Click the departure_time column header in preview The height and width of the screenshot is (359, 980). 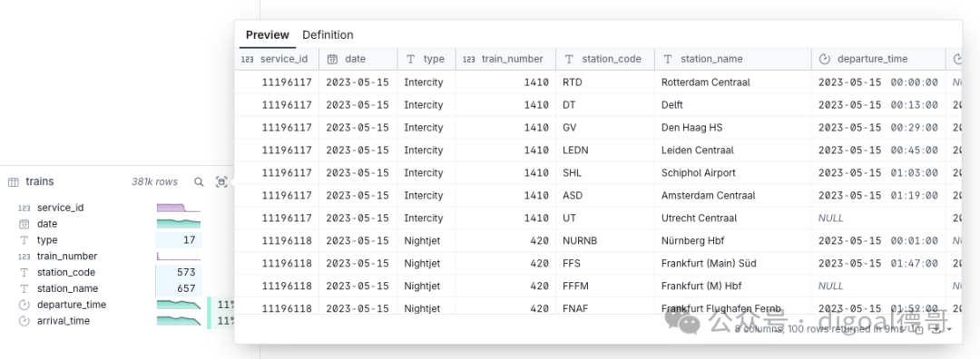coord(878,59)
